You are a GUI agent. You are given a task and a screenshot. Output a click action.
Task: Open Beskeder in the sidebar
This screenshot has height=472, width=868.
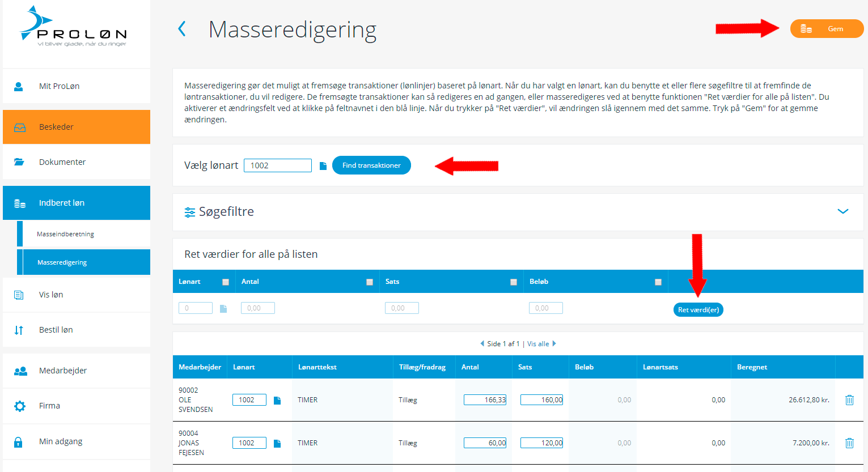click(77, 127)
